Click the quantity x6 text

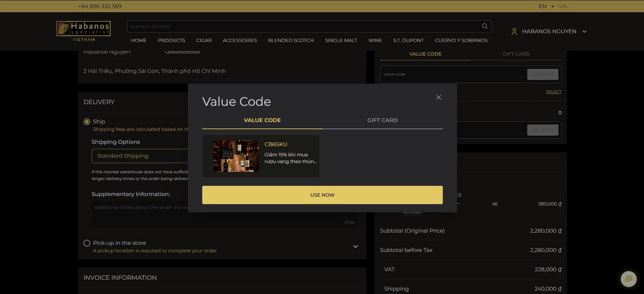pyautogui.click(x=495, y=204)
